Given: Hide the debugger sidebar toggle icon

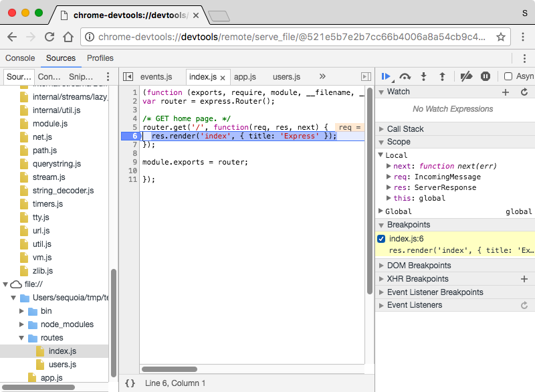Looking at the screenshot, I should pyautogui.click(x=366, y=77).
